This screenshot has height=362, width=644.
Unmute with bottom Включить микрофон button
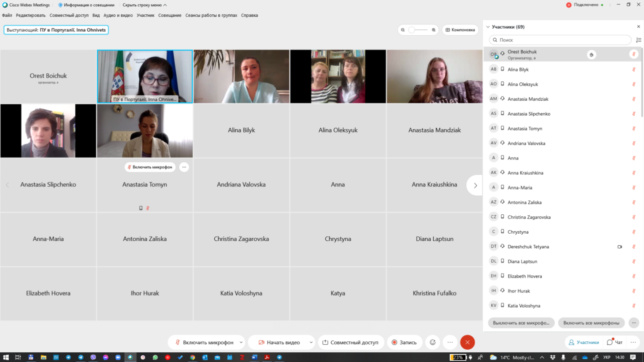204,342
